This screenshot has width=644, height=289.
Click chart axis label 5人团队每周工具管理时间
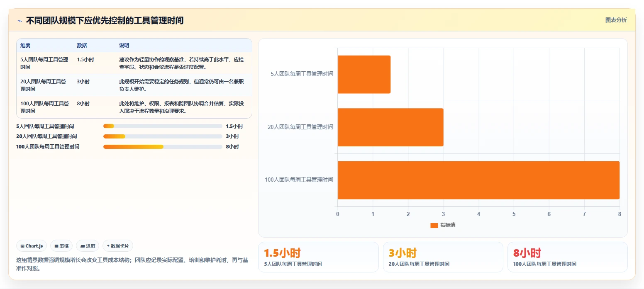tap(302, 74)
